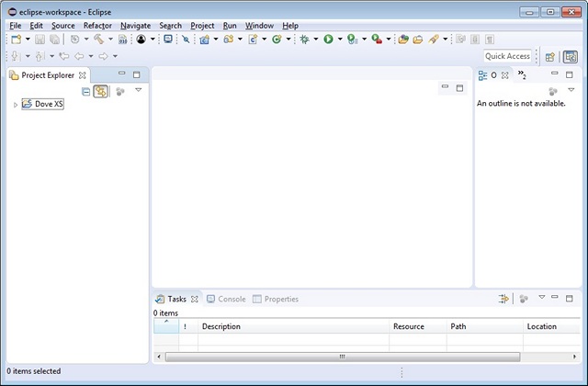588x386 pixels.
Task: Open the File menu
Action: pyautogui.click(x=16, y=26)
